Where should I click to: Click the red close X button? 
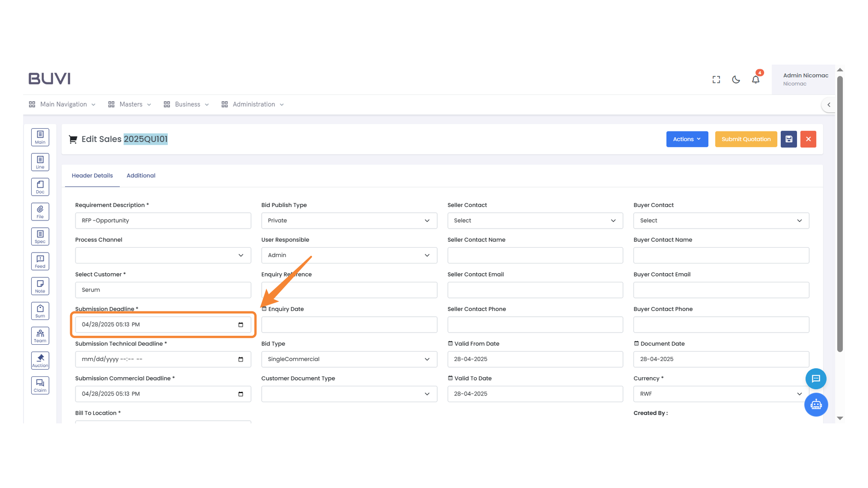[x=808, y=139]
